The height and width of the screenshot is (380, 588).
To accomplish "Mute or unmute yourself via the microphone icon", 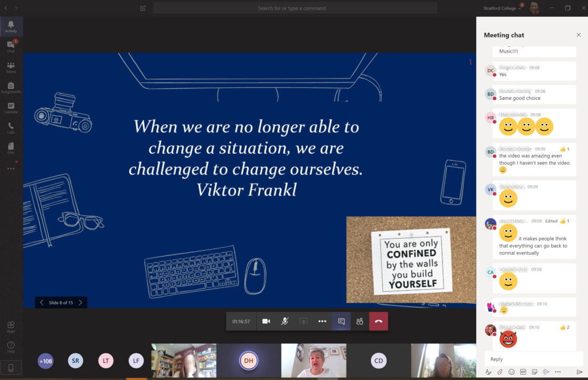I will pyautogui.click(x=285, y=321).
